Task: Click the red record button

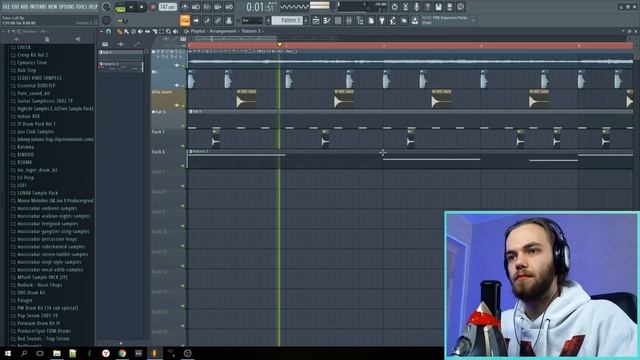Action: (x=153, y=7)
